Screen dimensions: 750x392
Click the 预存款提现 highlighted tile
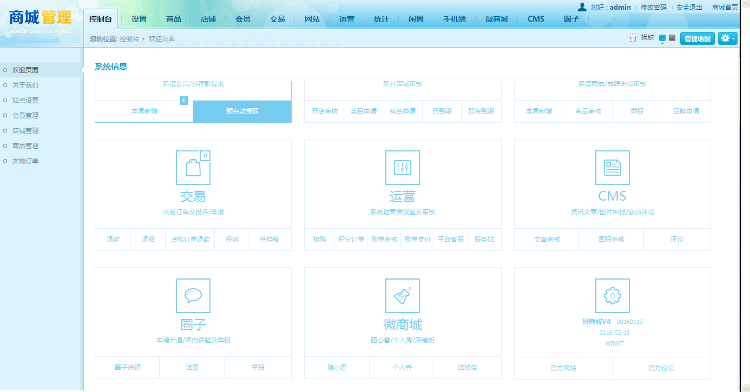pyautogui.click(x=243, y=111)
